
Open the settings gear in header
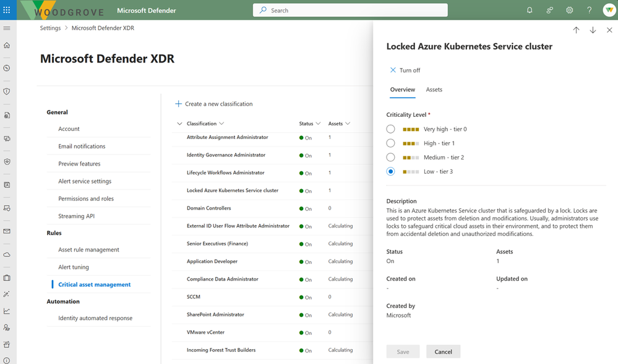click(x=570, y=11)
